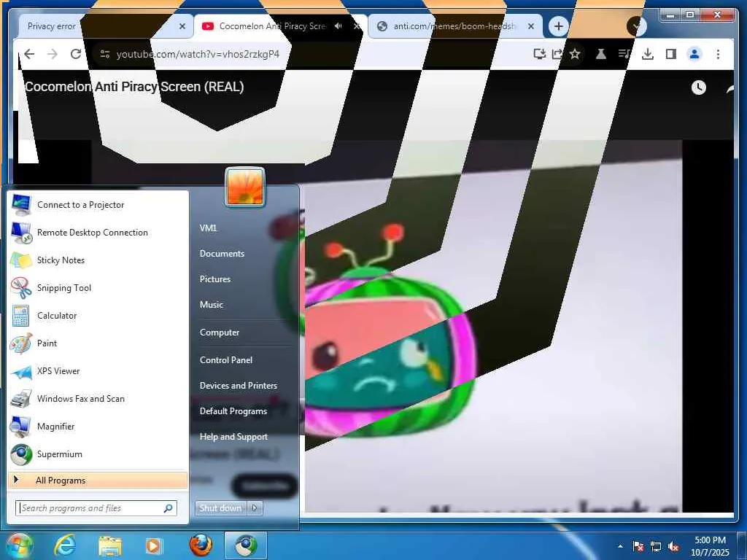747x560 pixels.
Task: Open Windows Media Player from taskbar
Action: coord(154,545)
